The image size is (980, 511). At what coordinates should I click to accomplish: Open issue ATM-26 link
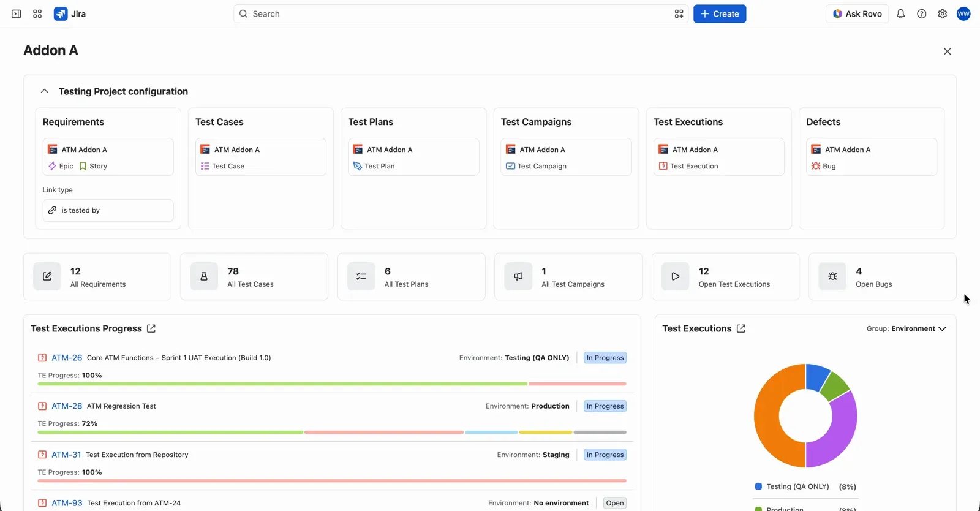coord(67,358)
